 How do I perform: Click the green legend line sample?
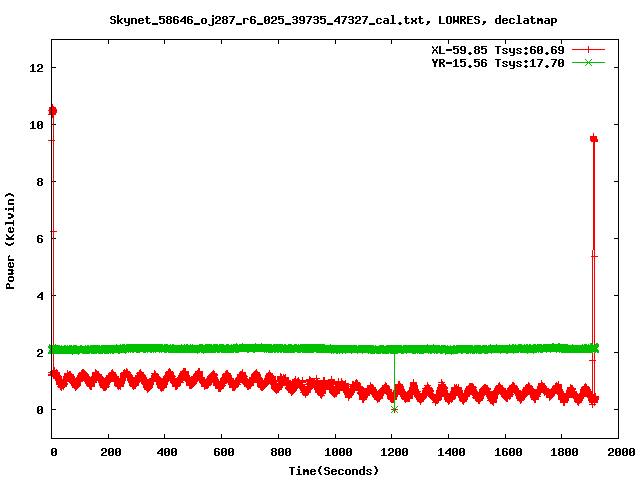(588, 62)
